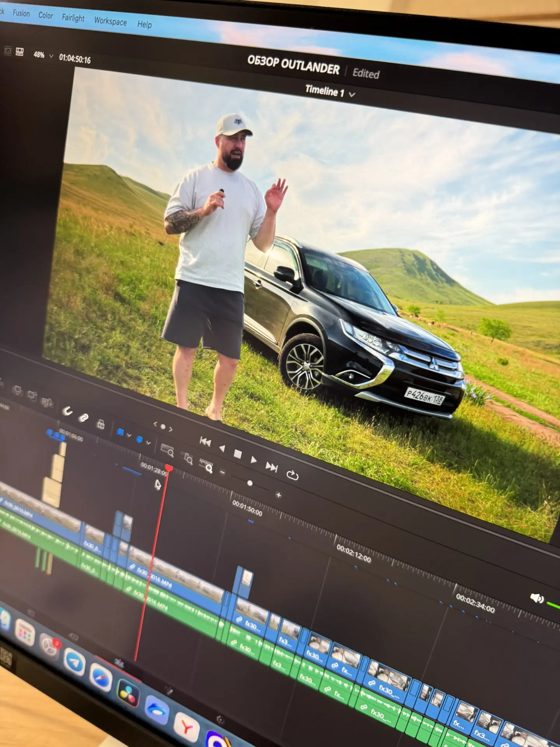Click ruler at 00:01:50:00

(247, 508)
